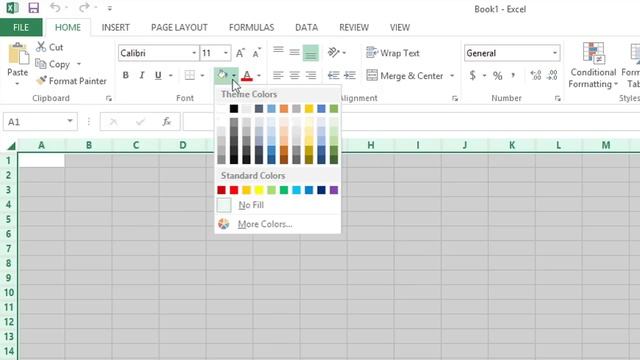Open the font size 11 dropdown
The height and width of the screenshot is (360, 640).
click(x=226, y=53)
